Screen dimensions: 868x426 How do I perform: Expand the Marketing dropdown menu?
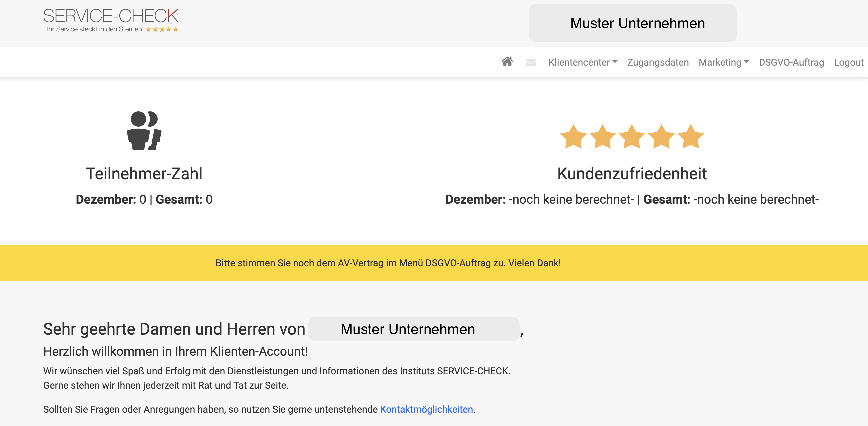click(x=724, y=62)
